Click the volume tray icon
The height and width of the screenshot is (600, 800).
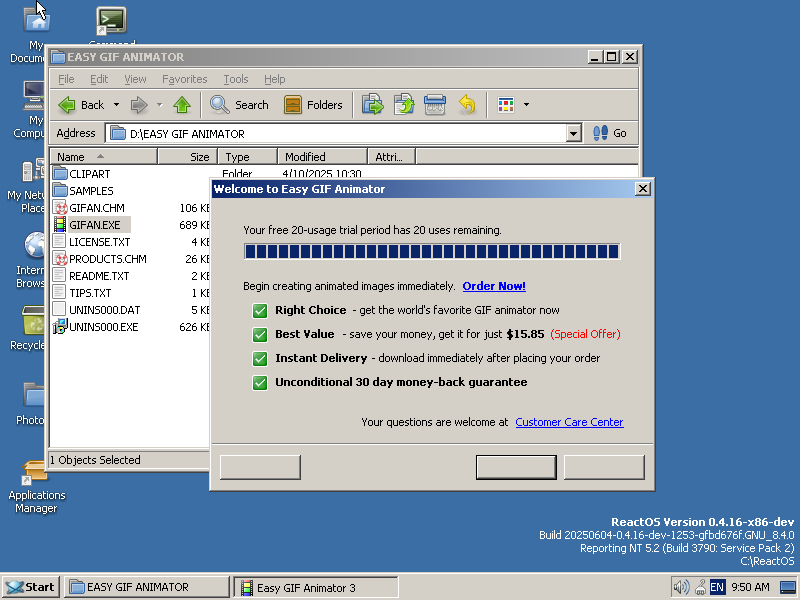point(681,587)
